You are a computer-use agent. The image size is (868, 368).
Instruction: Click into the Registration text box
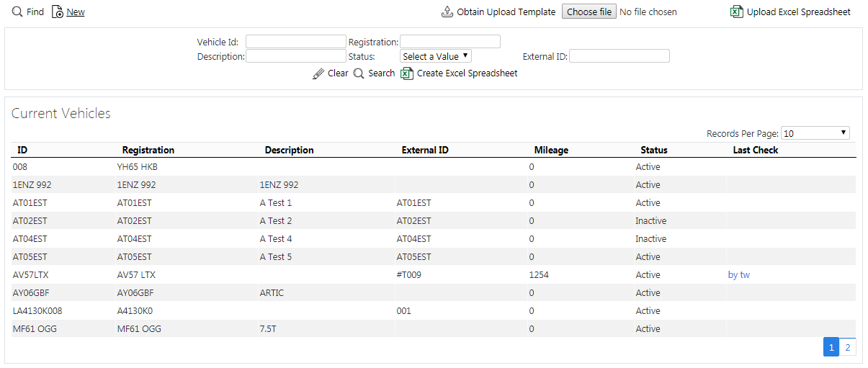click(x=450, y=42)
